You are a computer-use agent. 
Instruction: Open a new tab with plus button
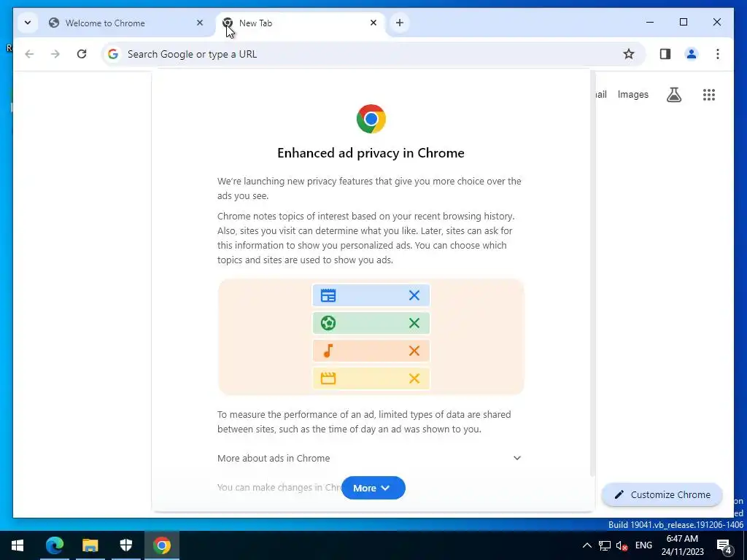400,23
